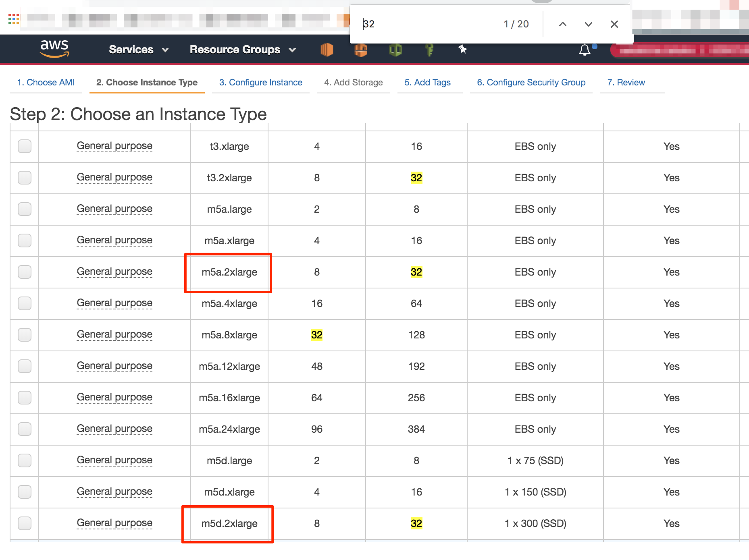Go to step 6 Configure Security Group tab
This screenshot has width=749, height=560.
[x=531, y=83]
